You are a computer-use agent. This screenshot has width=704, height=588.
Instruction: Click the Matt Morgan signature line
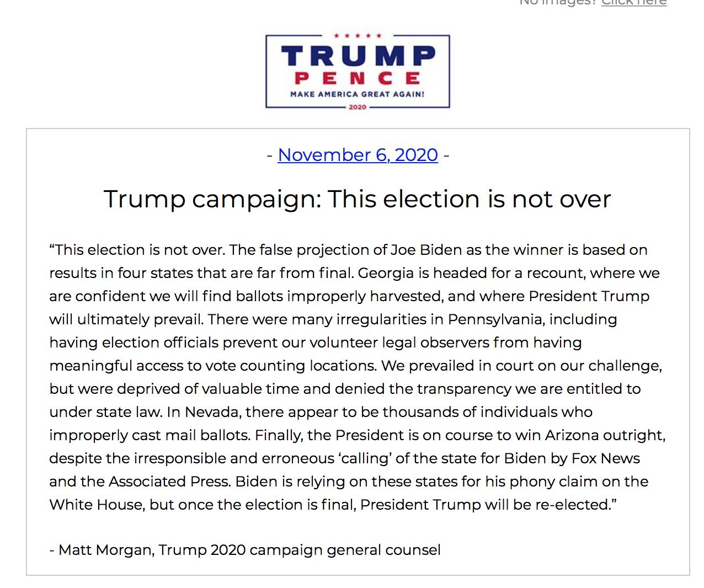(x=245, y=550)
